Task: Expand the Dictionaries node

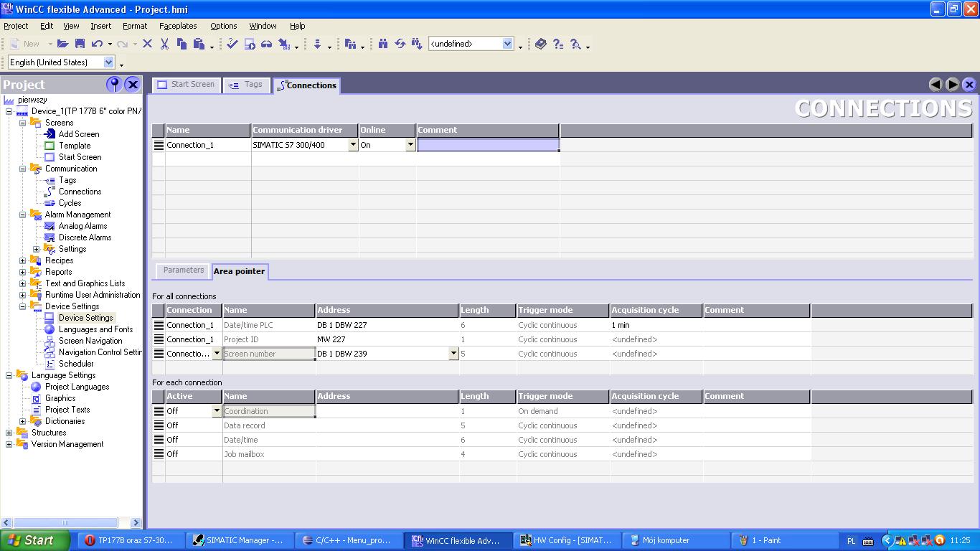Action: coord(23,421)
